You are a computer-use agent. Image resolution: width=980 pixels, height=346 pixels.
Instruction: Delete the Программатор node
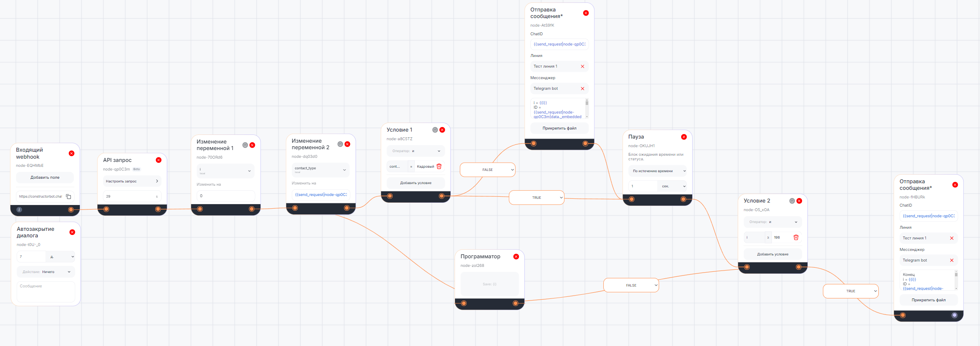click(516, 257)
